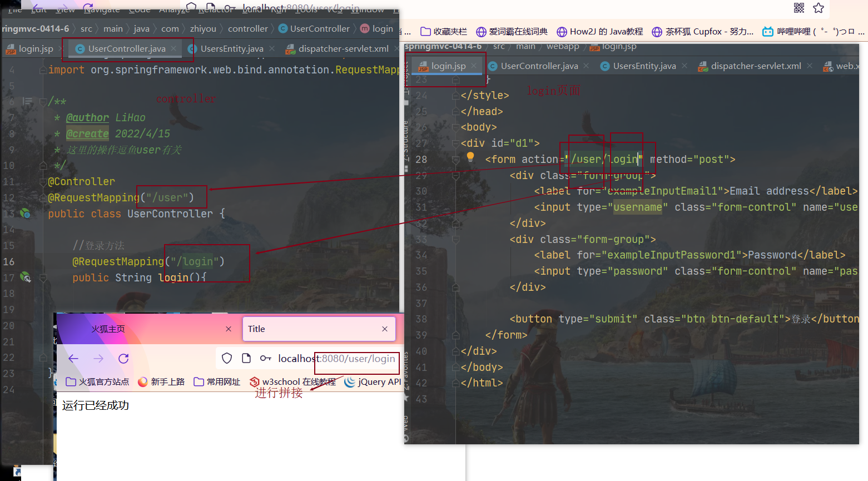
Task: Close UsersEntity.java tab in the JSP-code IDE window
Action: (685, 66)
